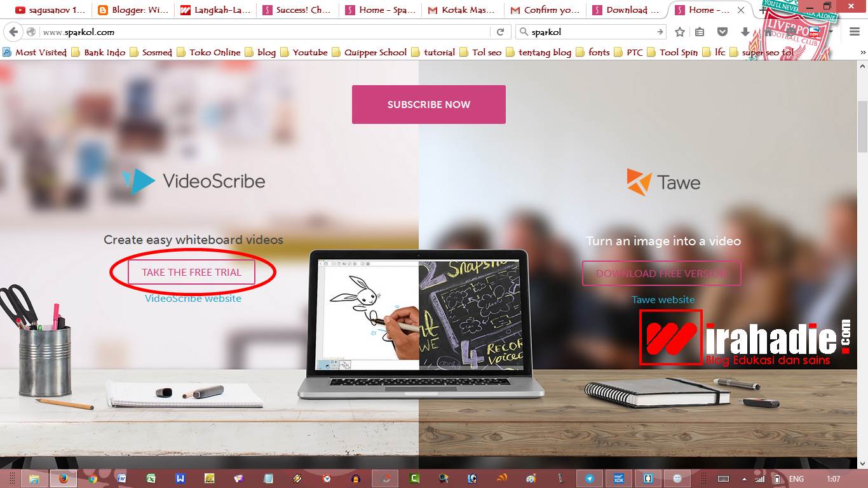The image size is (868, 488).
Task: Open Notepad icon on taskbar
Action: [x=268, y=478]
